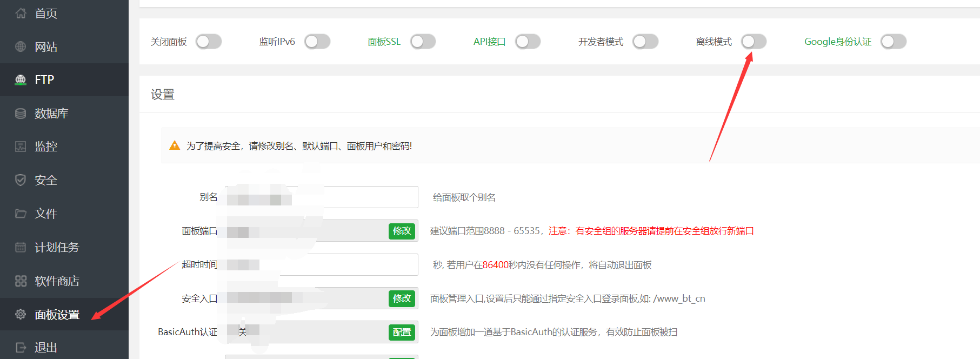
Task: Enable the 离线模式 offline mode switch
Action: click(x=754, y=42)
